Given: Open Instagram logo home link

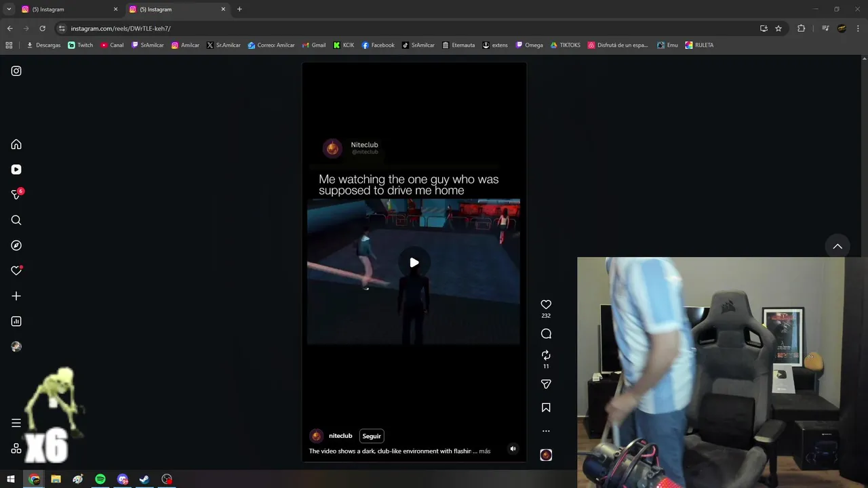Looking at the screenshot, I should 16,70.
